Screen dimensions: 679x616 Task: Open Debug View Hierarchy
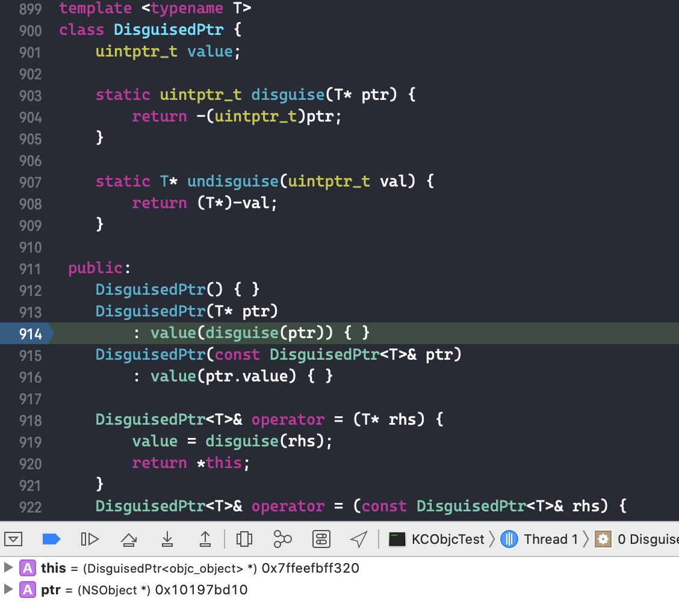[x=244, y=539]
